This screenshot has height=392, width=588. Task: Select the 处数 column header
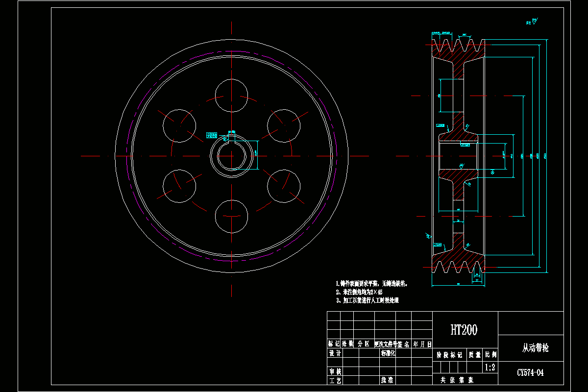347,344
